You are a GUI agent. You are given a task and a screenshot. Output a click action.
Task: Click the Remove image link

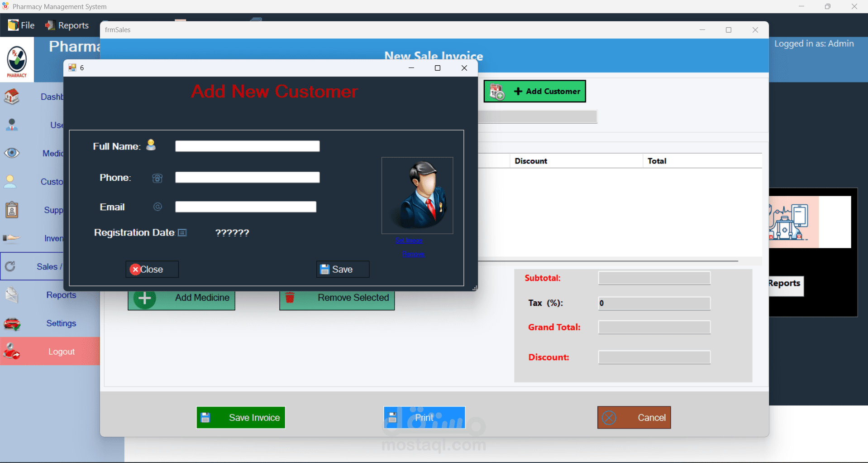click(x=413, y=254)
